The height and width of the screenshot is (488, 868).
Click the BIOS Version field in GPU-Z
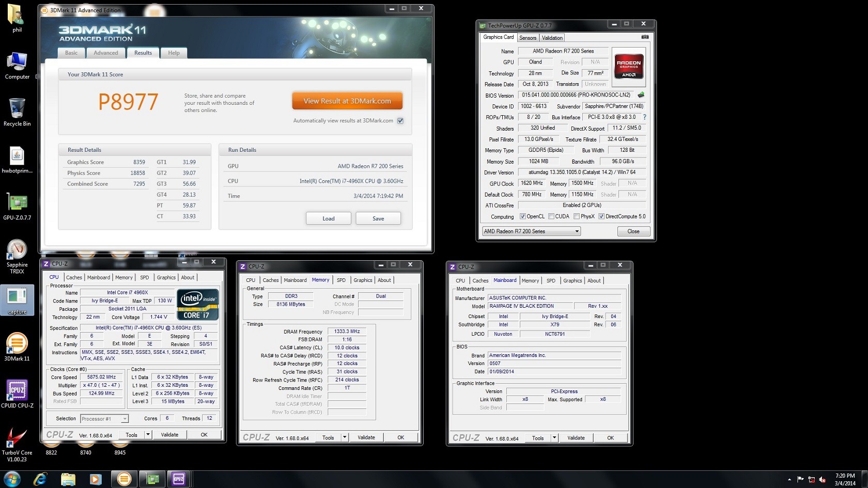click(x=576, y=95)
